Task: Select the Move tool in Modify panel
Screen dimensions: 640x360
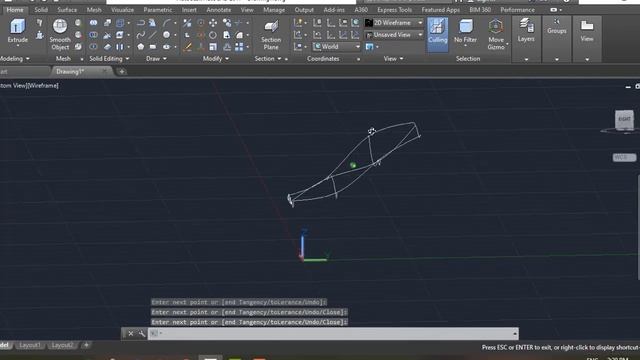Action: coord(213,23)
